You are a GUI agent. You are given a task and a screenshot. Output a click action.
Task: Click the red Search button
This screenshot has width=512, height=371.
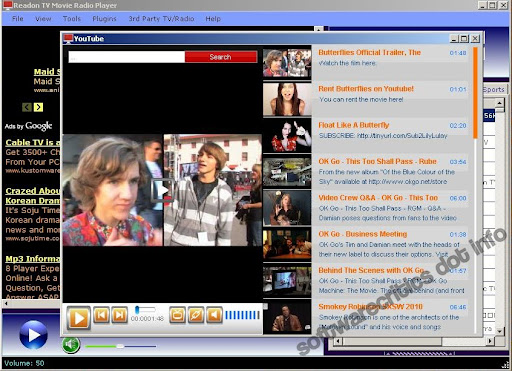click(x=221, y=57)
